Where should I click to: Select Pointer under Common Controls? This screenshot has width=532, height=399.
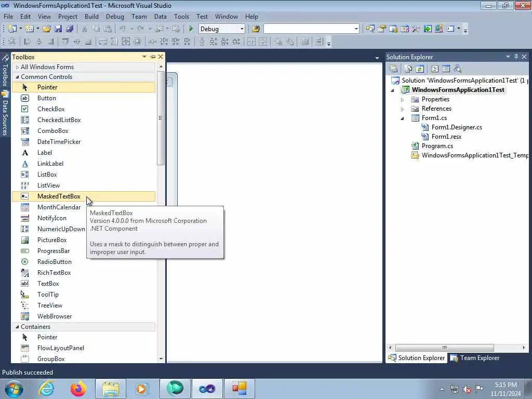pos(84,87)
